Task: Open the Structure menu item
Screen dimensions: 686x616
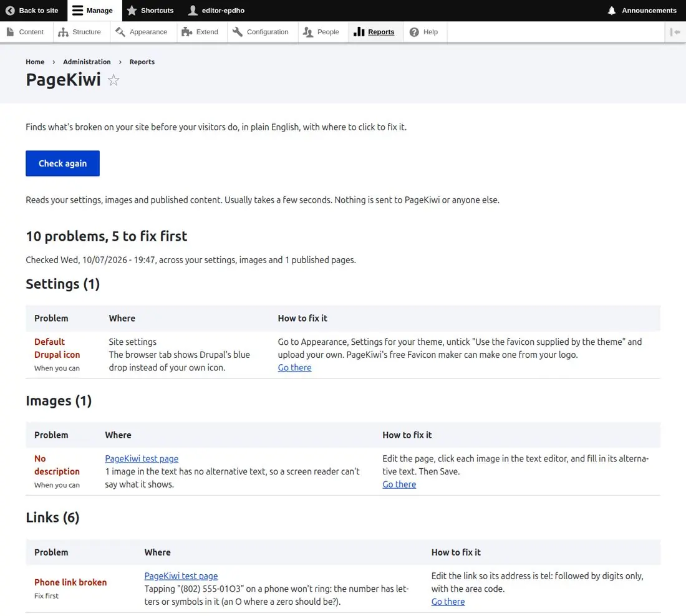Action: [x=80, y=32]
